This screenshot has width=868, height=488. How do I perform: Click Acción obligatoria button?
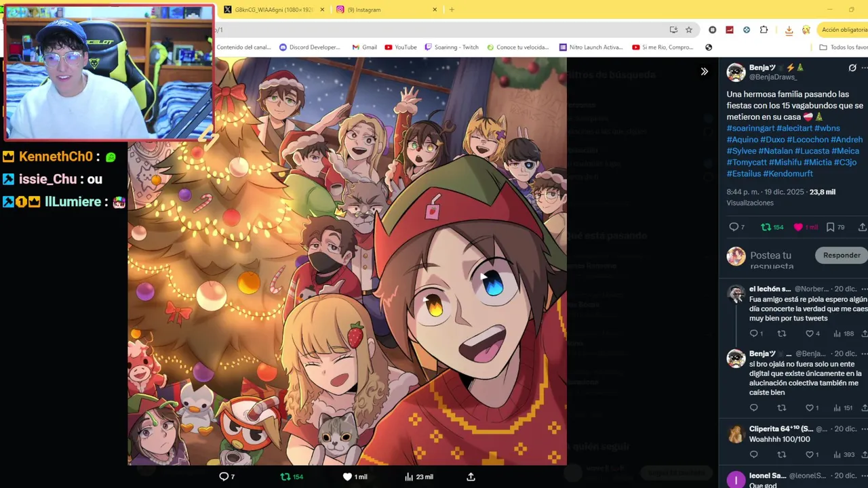tap(843, 30)
